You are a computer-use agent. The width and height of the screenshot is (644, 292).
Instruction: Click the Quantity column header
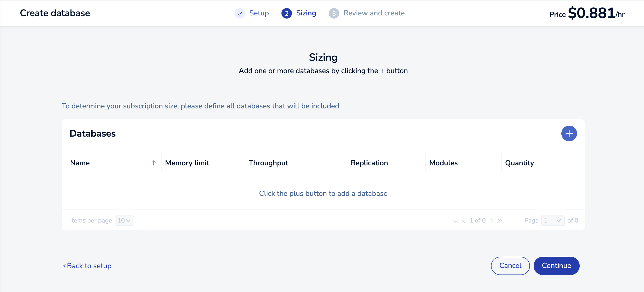pos(519,163)
